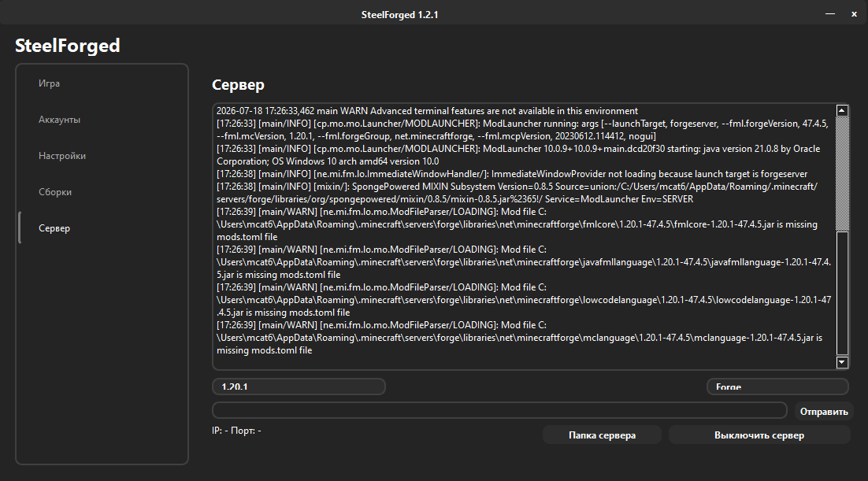Open the Forge server type dropdown

point(777,387)
